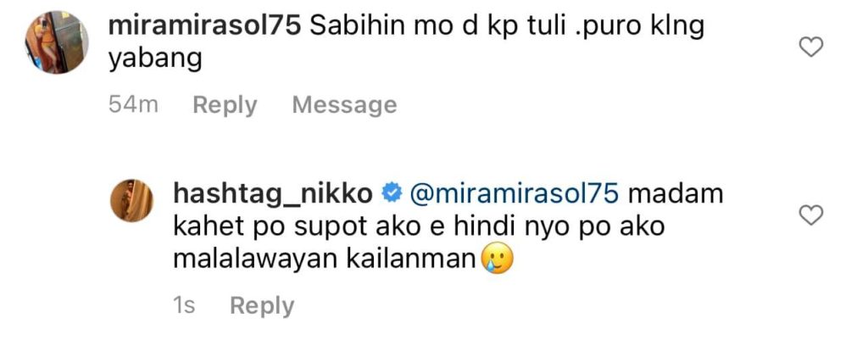Click the blue verified badge beside hashtag_nikko
This screenshot has width=868, height=340.
click(392, 193)
